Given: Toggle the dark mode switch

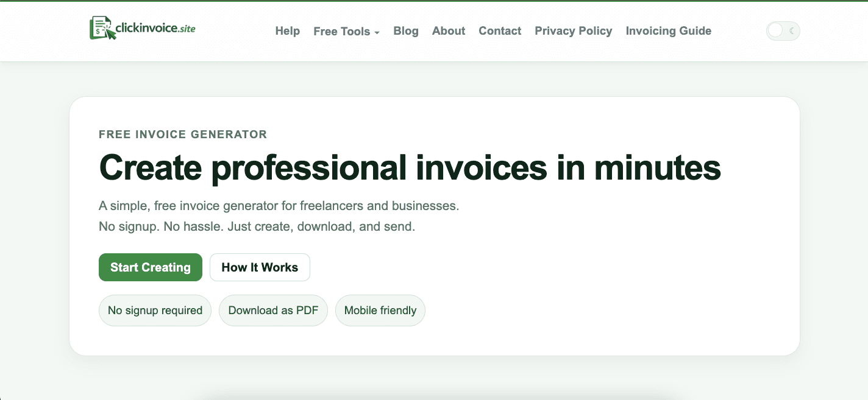Looking at the screenshot, I should click(783, 31).
